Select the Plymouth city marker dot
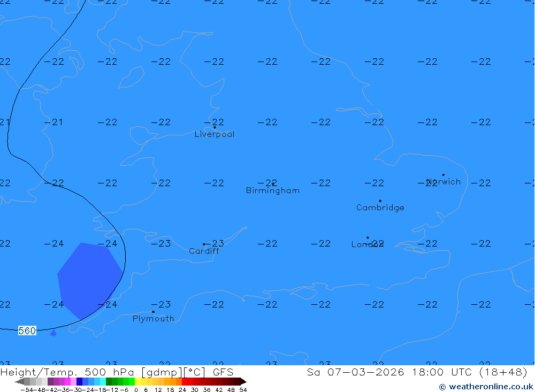 [153, 312]
